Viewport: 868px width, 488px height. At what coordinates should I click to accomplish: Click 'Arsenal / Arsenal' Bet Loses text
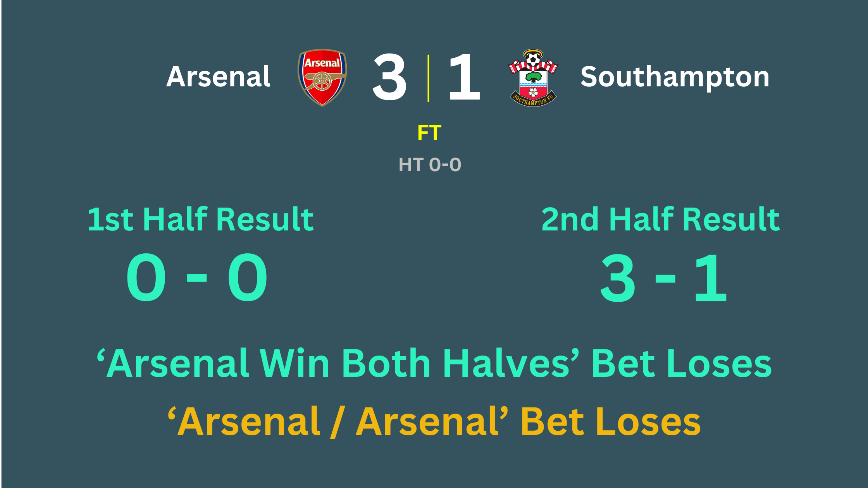coord(434,422)
